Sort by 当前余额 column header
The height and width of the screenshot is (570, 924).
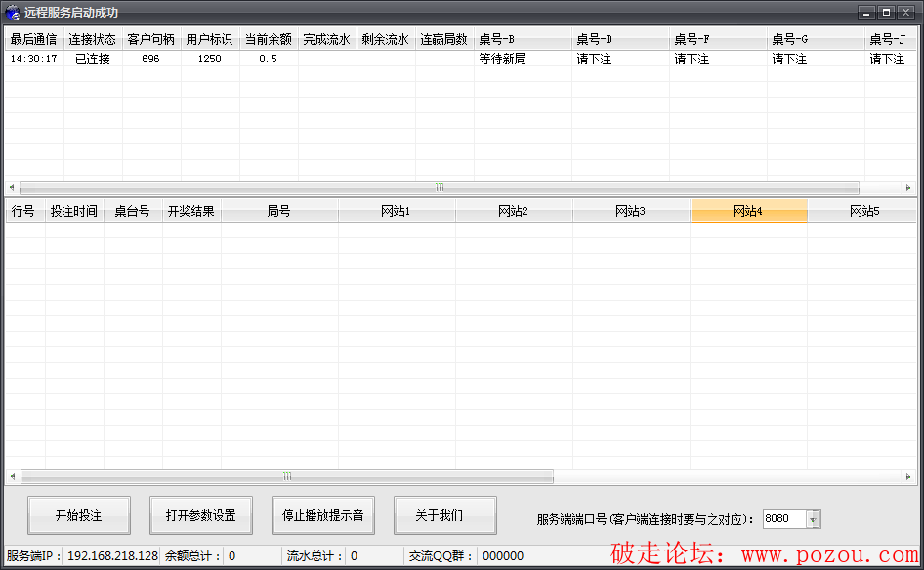pos(269,39)
